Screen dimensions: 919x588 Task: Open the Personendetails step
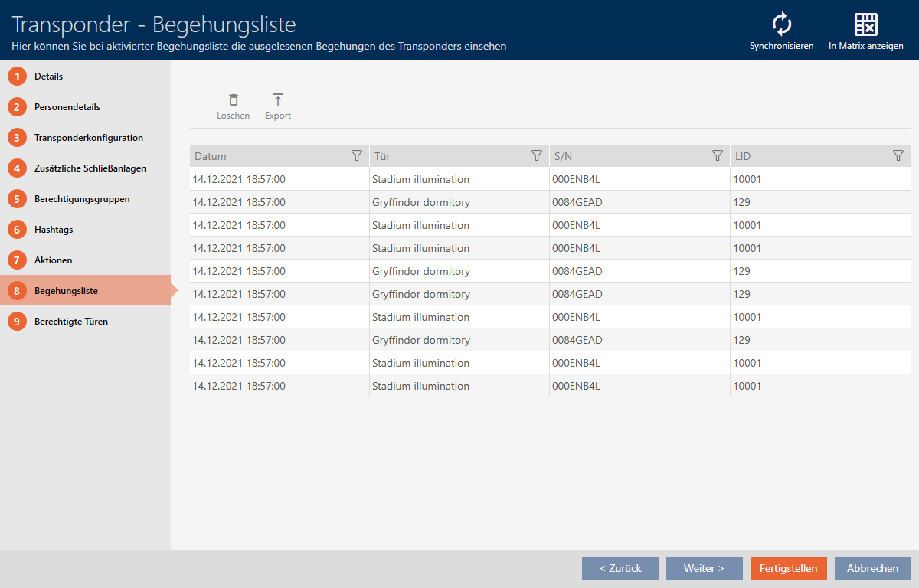[x=67, y=107]
